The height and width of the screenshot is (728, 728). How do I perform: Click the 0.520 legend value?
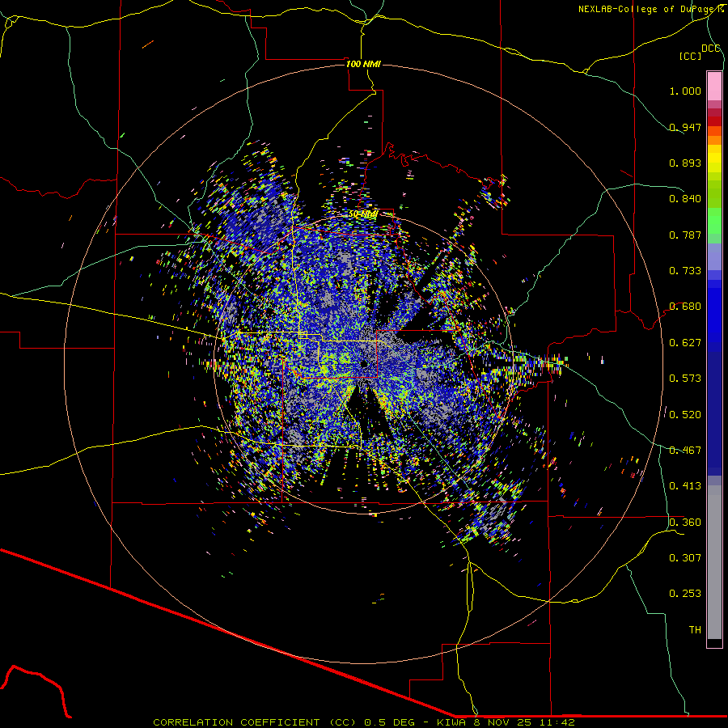pos(685,415)
